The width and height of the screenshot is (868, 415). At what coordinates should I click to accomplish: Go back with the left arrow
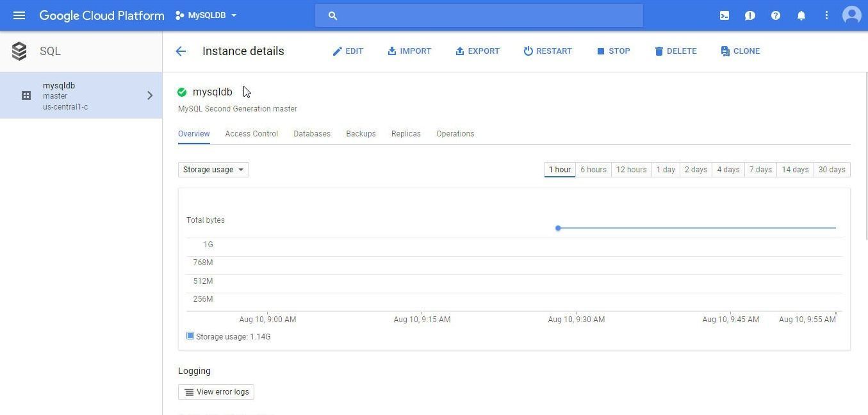(181, 51)
